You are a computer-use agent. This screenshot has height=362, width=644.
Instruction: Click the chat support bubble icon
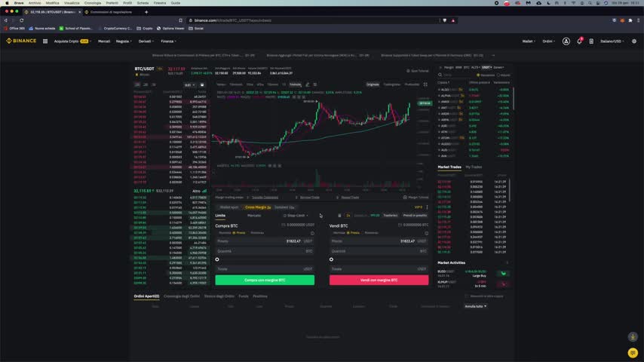(x=633, y=352)
